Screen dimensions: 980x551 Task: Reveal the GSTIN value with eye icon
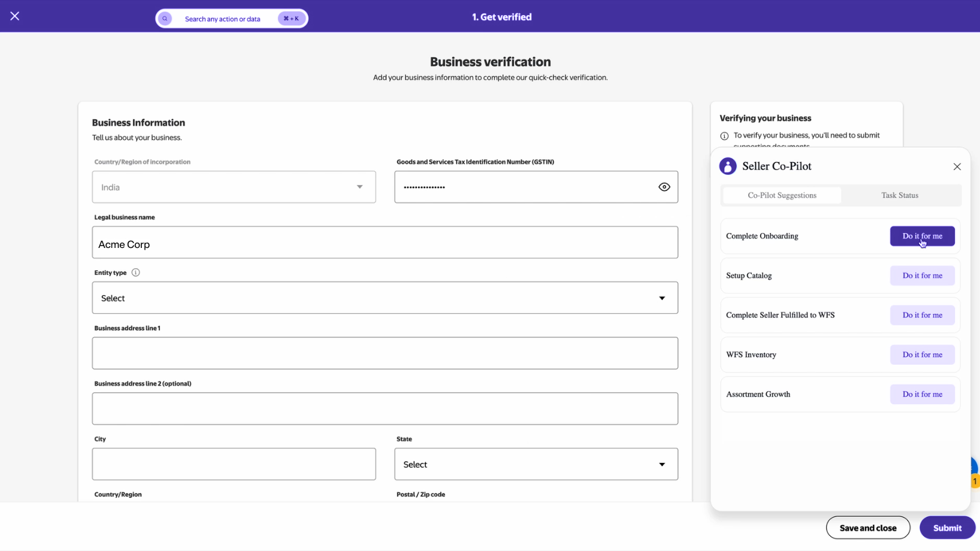[x=664, y=187]
